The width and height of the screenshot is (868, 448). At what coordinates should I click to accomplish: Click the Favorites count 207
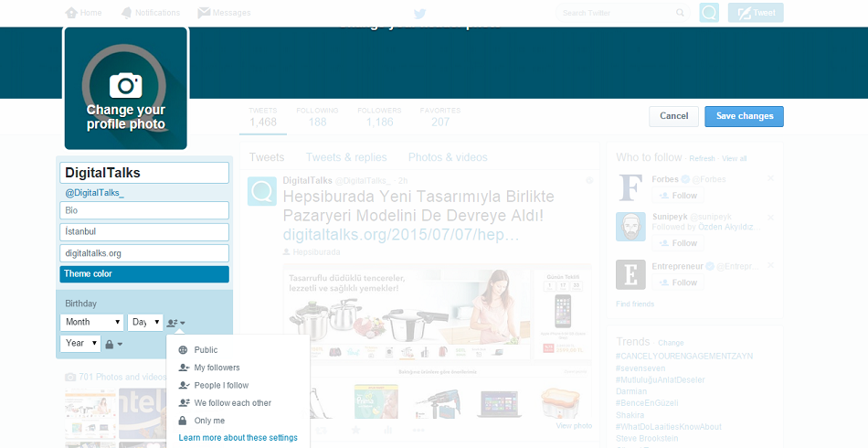(440, 123)
